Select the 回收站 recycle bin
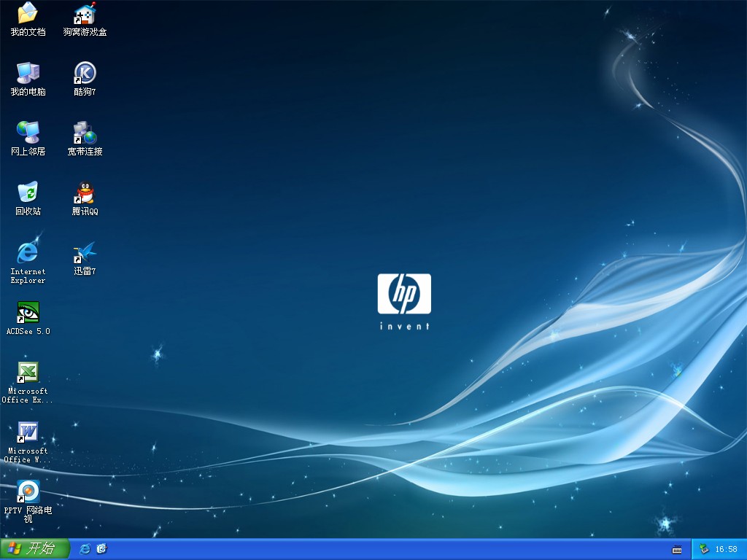This screenshot has height=560, width=747. point(28,192)
